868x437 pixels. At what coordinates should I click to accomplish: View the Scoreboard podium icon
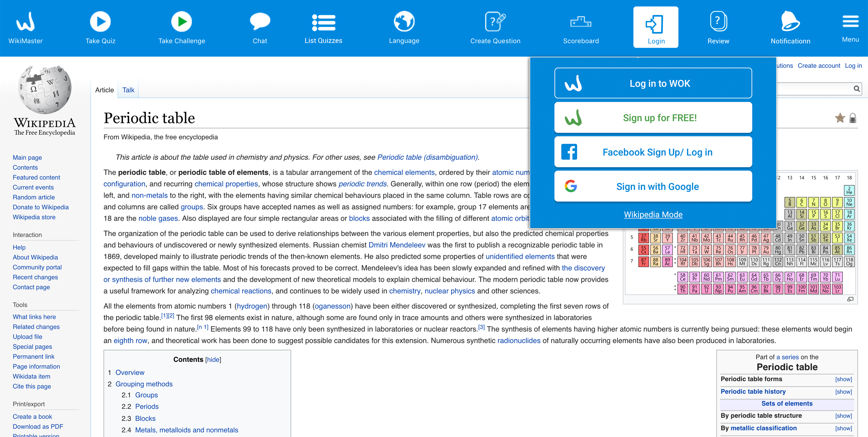581,22
